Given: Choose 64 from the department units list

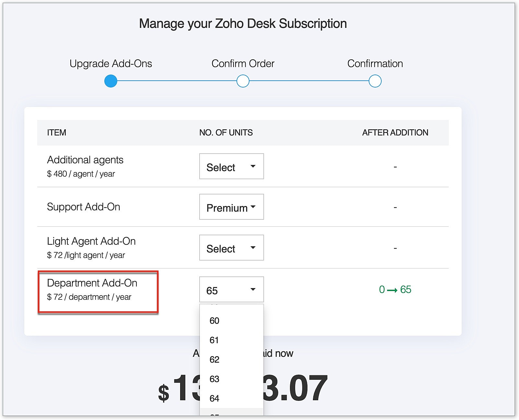Looking at the screenshot, I should coord(231,398).
